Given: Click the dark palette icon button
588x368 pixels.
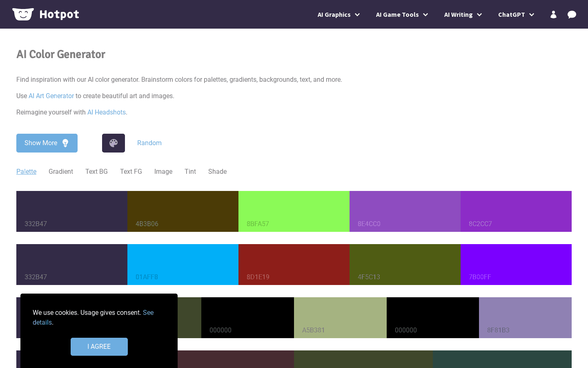Looking at the screenshot, I should coord(114,143).
